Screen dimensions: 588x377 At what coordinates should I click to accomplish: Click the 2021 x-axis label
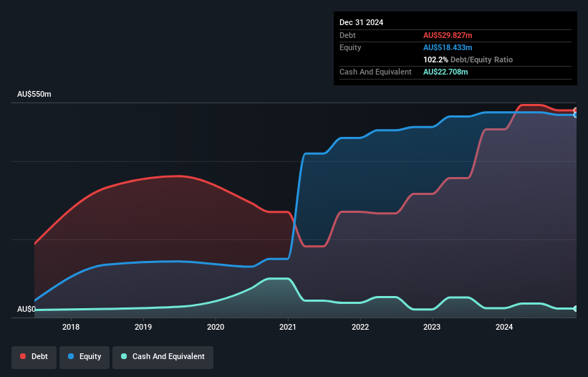point(288,327)
